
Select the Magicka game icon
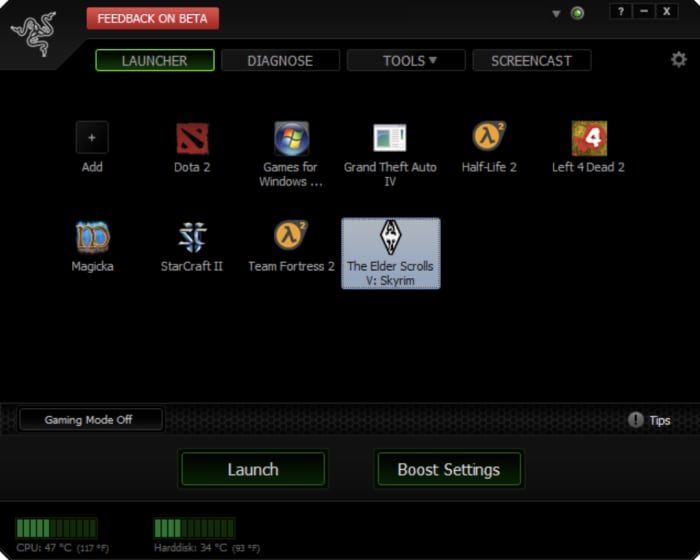(92, 238)
